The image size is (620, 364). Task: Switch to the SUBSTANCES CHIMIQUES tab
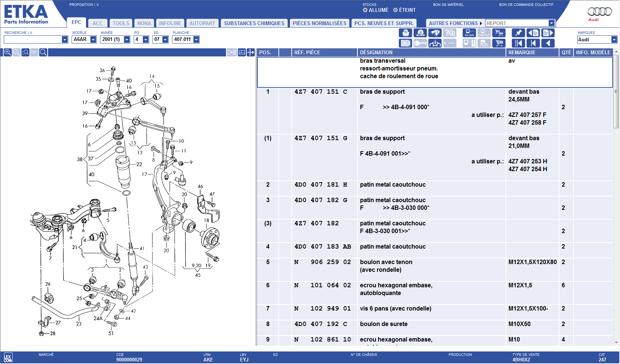[x=254, y=23]
